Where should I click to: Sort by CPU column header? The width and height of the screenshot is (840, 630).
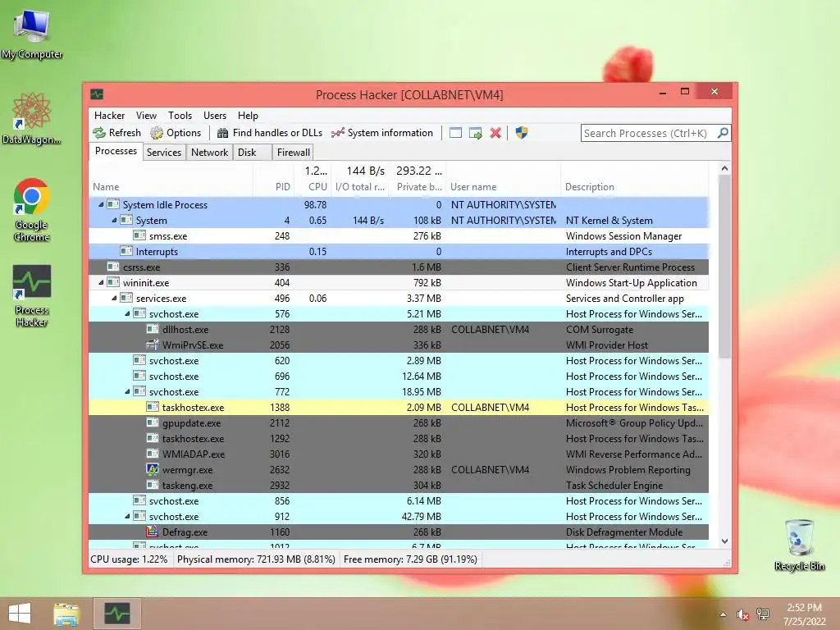tap(313, 180)
